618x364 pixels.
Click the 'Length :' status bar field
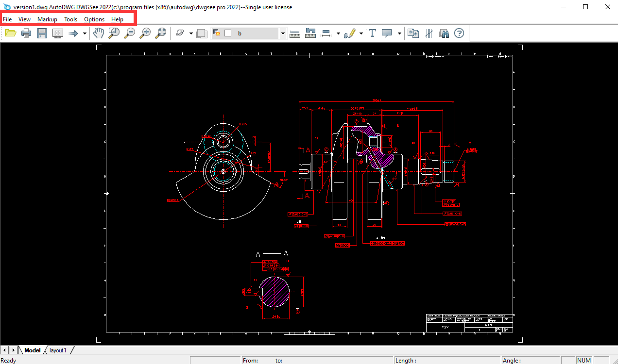click(447, 360)
